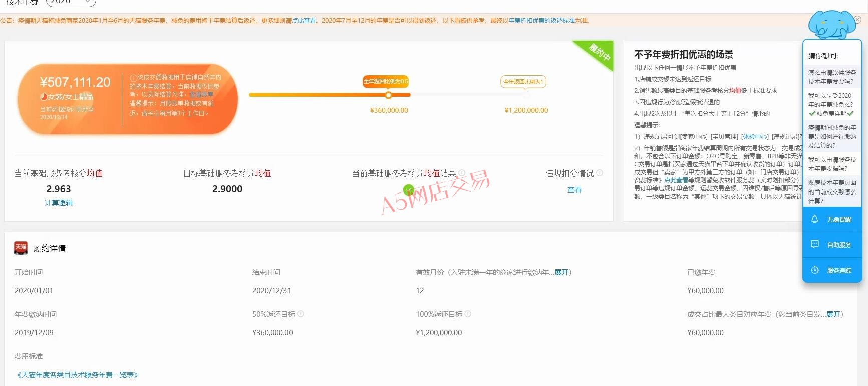Click the 2.9000 target score value
Screen dimensions: 868x386
[x=227, y=189]
